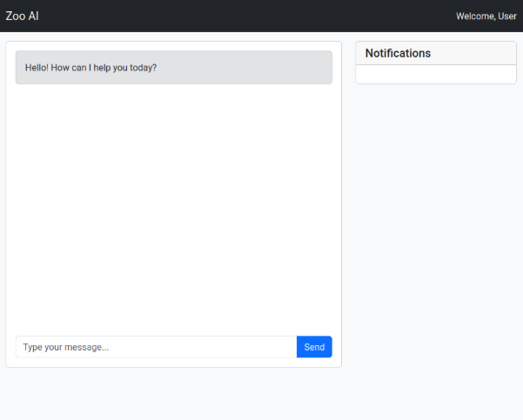The width and height of the screenshot is (523, 420).
Task: Click the Type your message placeholder text
Action: (x=66, y=347)
